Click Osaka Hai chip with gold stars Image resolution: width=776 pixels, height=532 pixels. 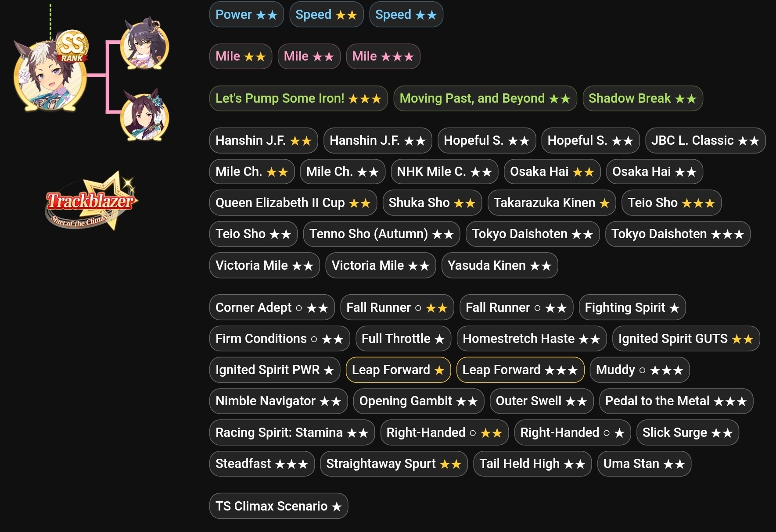point(552,171)
